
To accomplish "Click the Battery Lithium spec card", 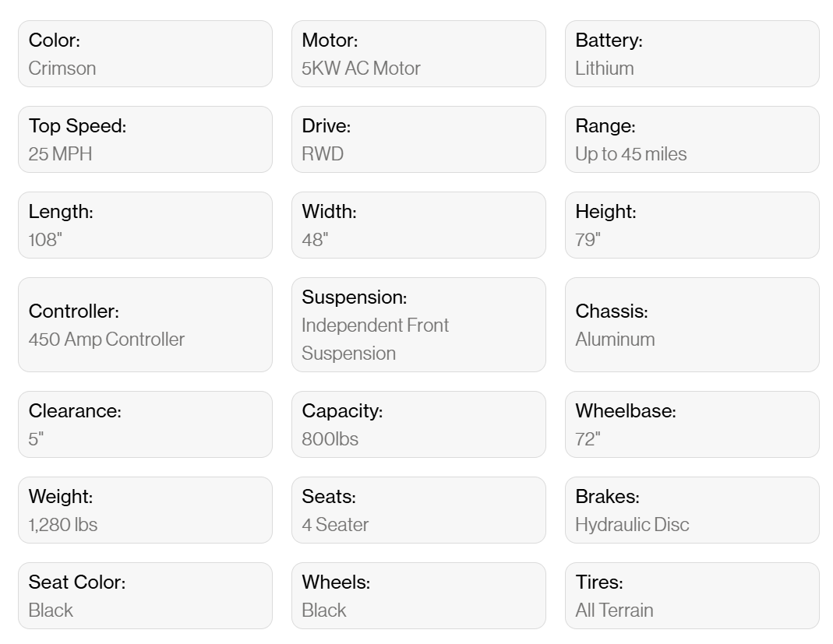I will (692, 54).
